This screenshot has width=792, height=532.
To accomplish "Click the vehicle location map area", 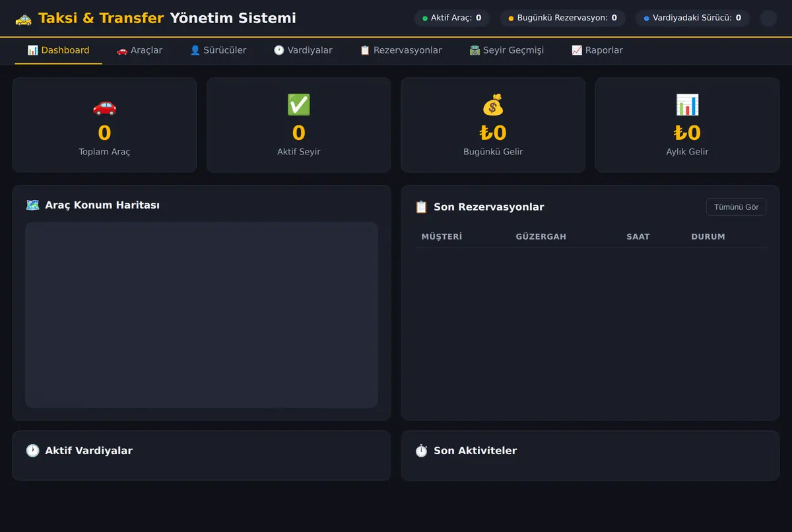I will point(201,315).
